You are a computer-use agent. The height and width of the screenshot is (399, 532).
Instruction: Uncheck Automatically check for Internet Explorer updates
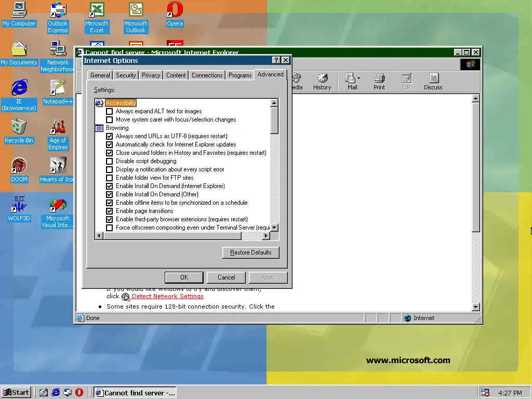109,144
